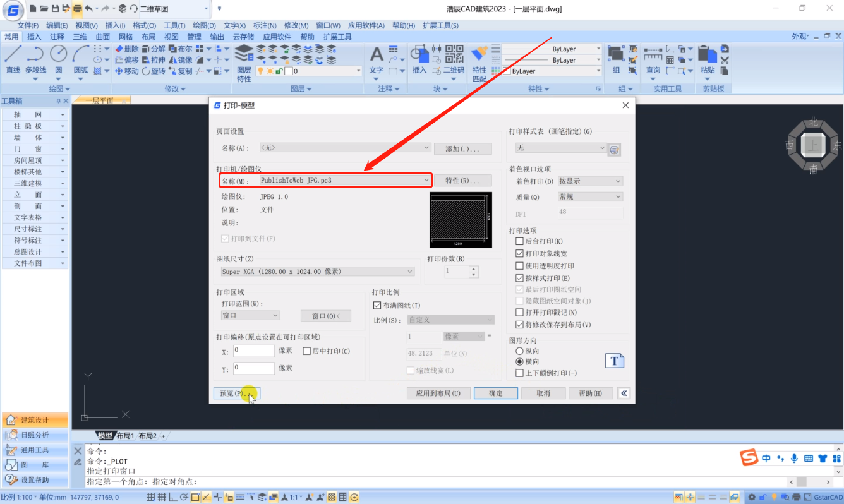Screen dimensions: 844x504
Task: Open the 着色打印 按显示 dropdown
Action: point(590,181)
